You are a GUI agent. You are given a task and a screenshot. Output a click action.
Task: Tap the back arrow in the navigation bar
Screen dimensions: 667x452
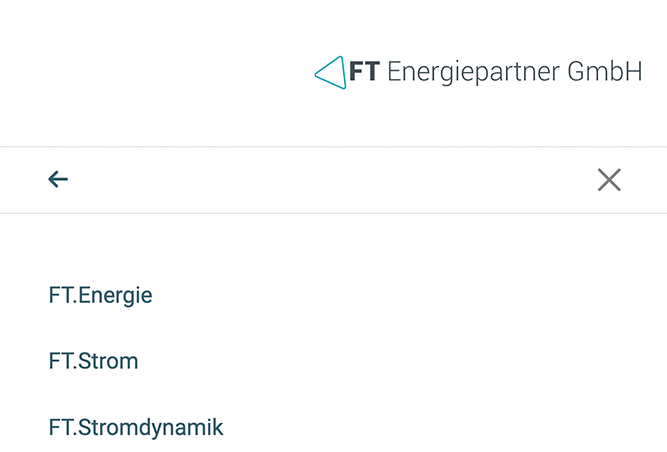58,179
